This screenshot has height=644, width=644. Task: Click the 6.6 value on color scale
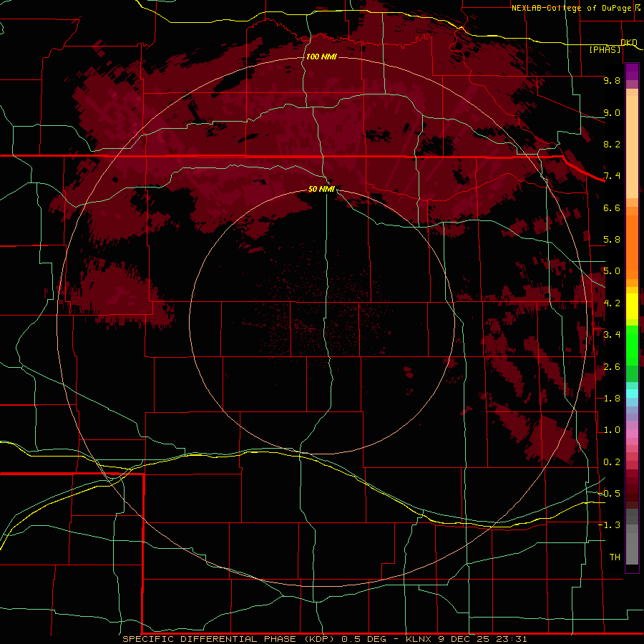point(612,208)
